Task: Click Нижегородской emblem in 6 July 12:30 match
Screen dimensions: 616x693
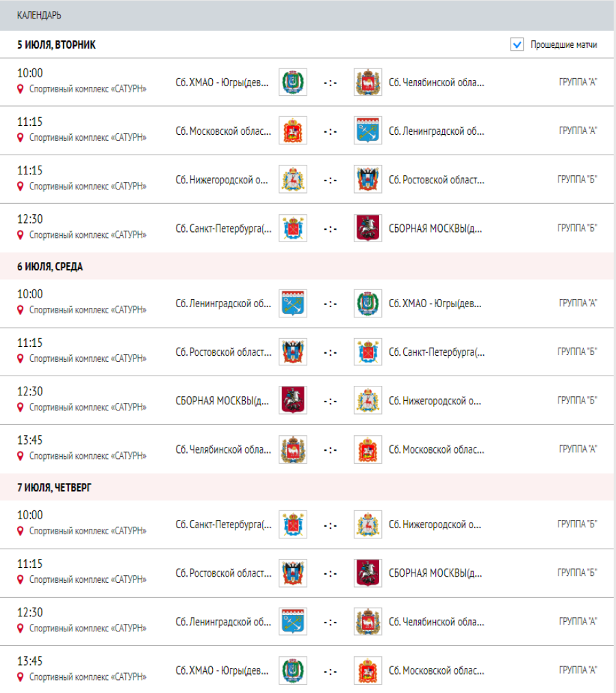Action: coord(368,400)
